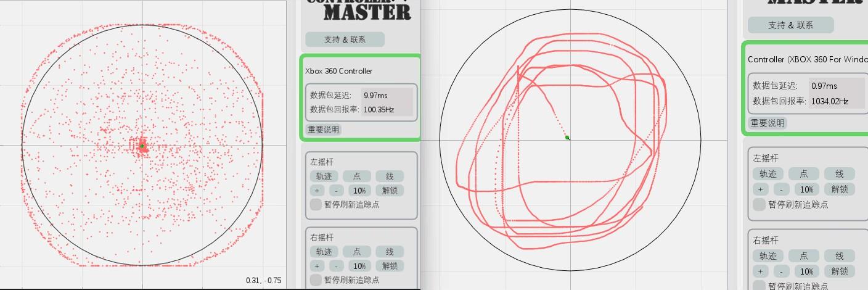Click the 10% value for 右摇杆, left window

(359, 266)
